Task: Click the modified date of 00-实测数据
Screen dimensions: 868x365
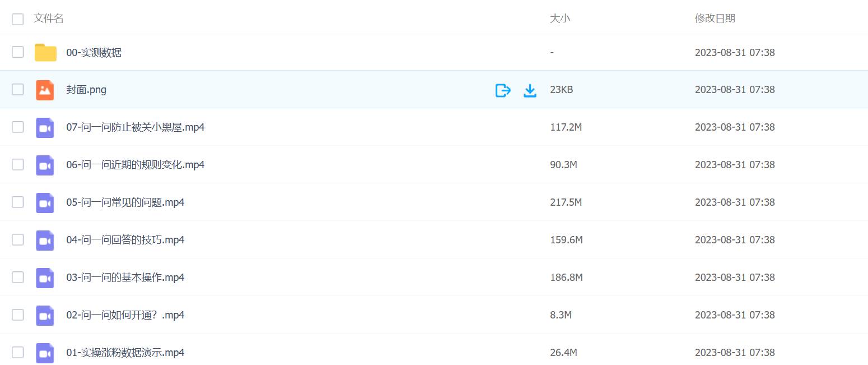Action: pyautogui.click(x=735, y=53)
